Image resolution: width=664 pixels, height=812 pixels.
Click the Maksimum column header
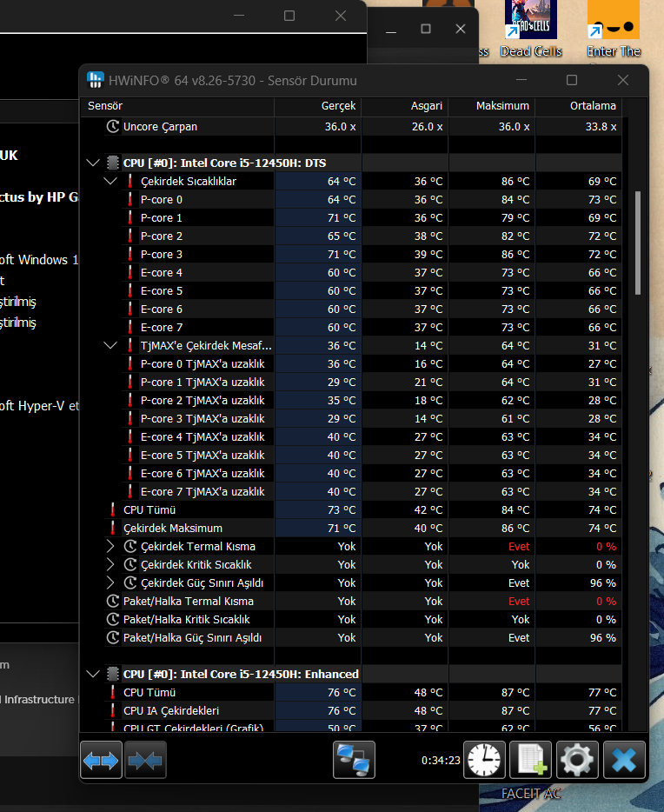tap(492, 106)
